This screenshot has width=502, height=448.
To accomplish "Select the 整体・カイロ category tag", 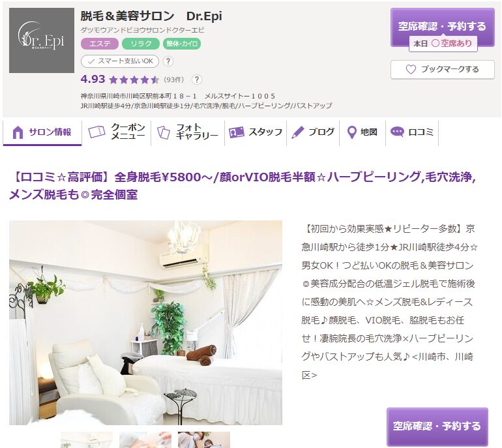I will (x=182, y=44).
